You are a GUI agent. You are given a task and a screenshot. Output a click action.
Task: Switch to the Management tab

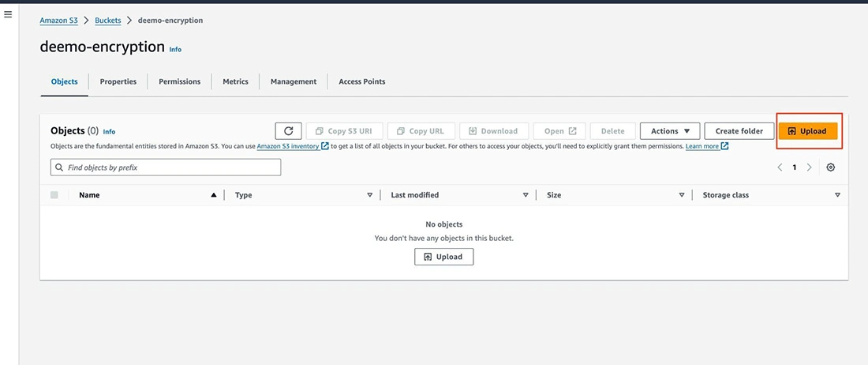(294, 81)
